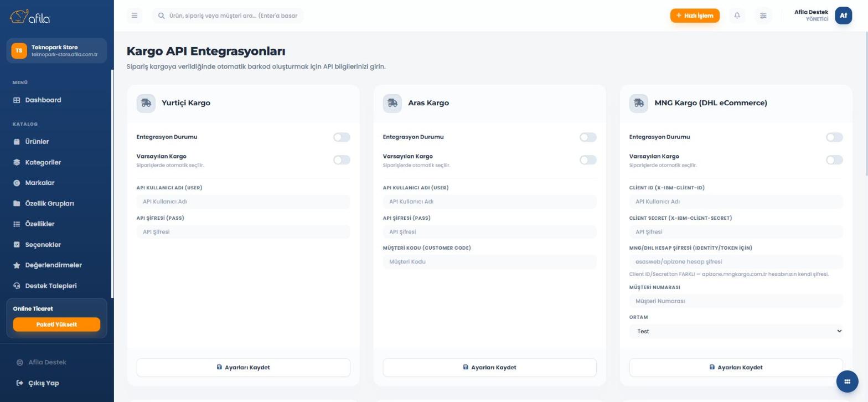The height and width of the screenshot is (402, 868).
Task: Toggle Yurtiçi Kargo Varsayılan Kargo switch
Action: [x=342, y=160]
